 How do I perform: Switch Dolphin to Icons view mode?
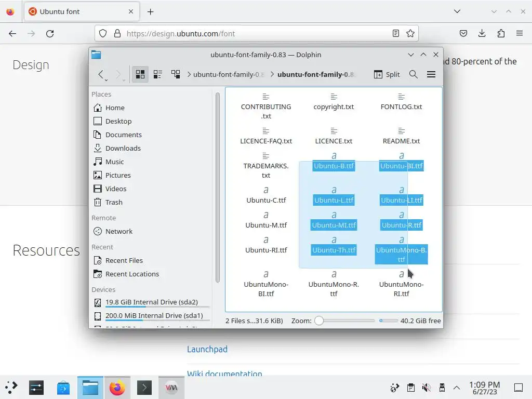[140, 74]
